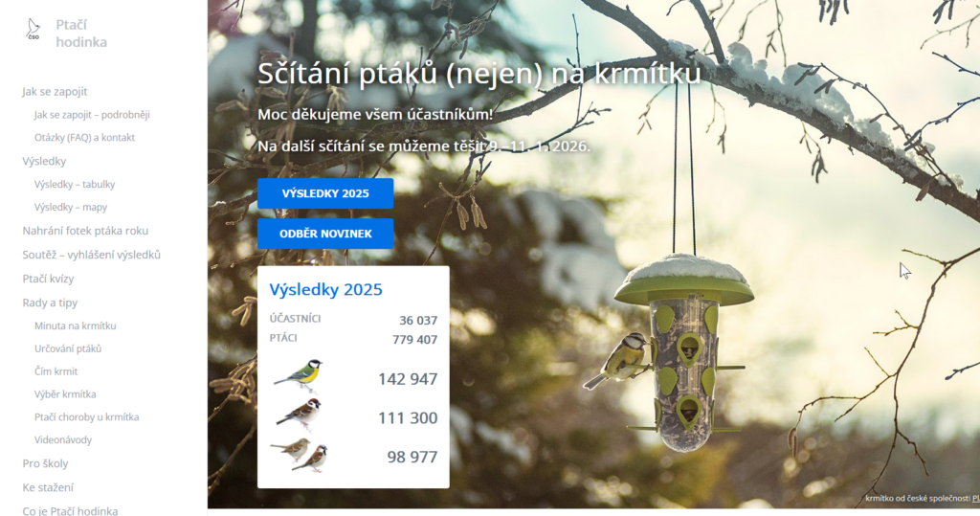Go to Soutěž – vyhlášení výsledků
The image size is (980, 516).
(92, 255)
